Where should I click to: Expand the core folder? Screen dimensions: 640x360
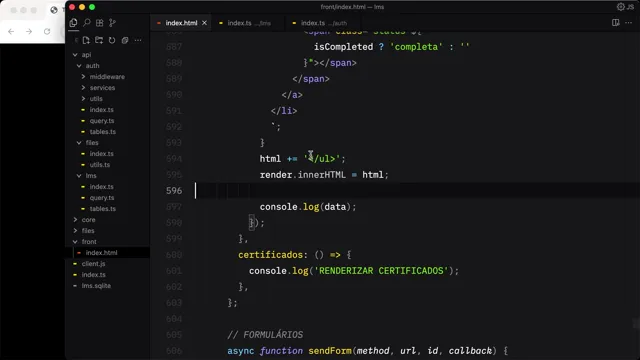(x=88, y=220)
